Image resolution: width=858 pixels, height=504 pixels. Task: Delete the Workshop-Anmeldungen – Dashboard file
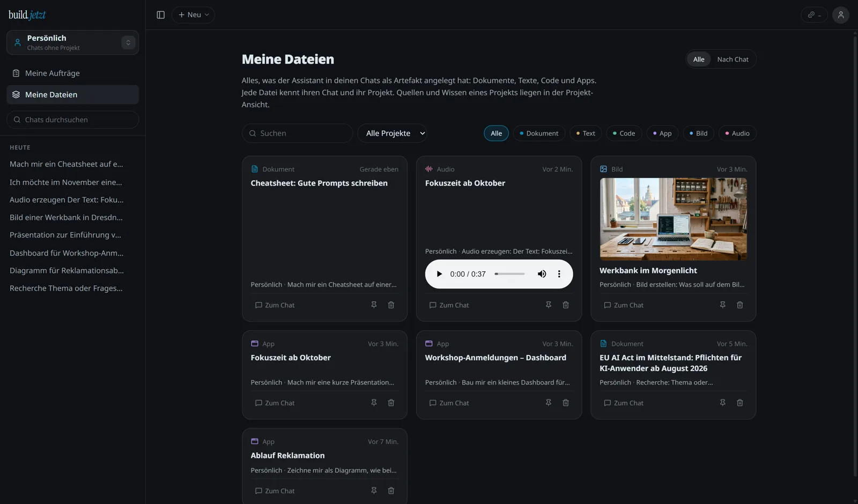click(x=565, y=403)
